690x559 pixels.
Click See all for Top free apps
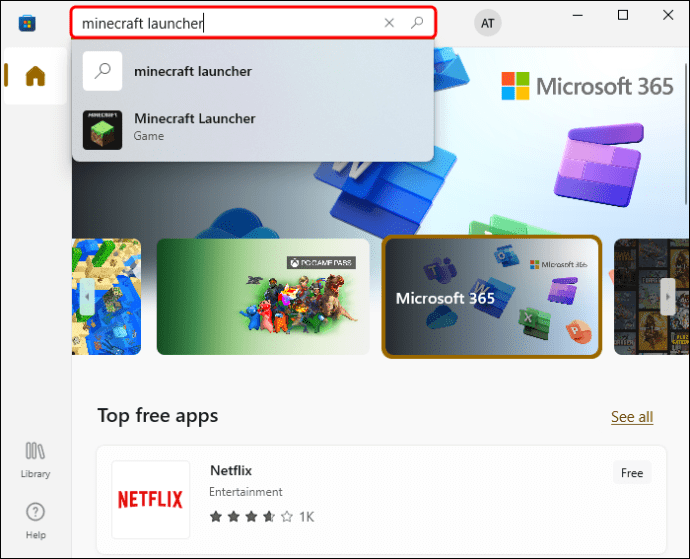(x=632, y=417)
